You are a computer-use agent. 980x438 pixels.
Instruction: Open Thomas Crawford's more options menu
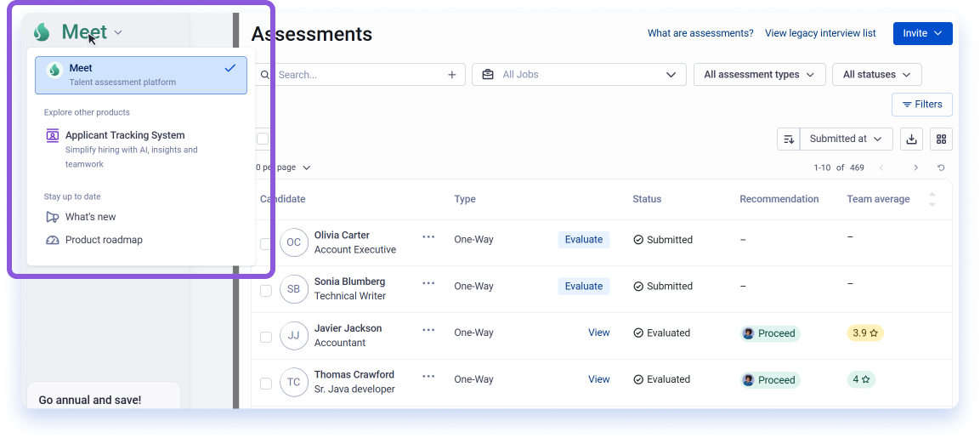click(428, 376)
